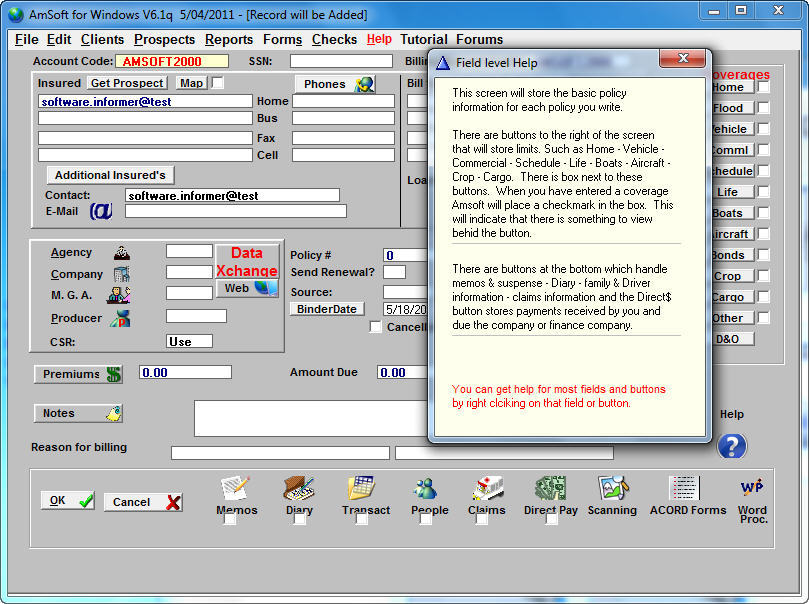The width and height of the screenshot is (809, 604).
Task: Open the Prospects menu
Action: click(x=164, y=40)
